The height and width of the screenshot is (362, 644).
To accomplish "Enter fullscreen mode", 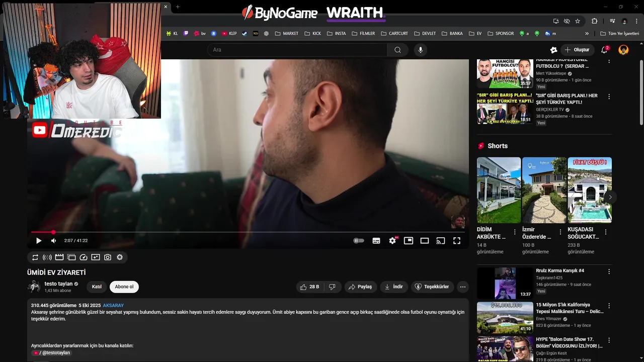I will 457,241.
